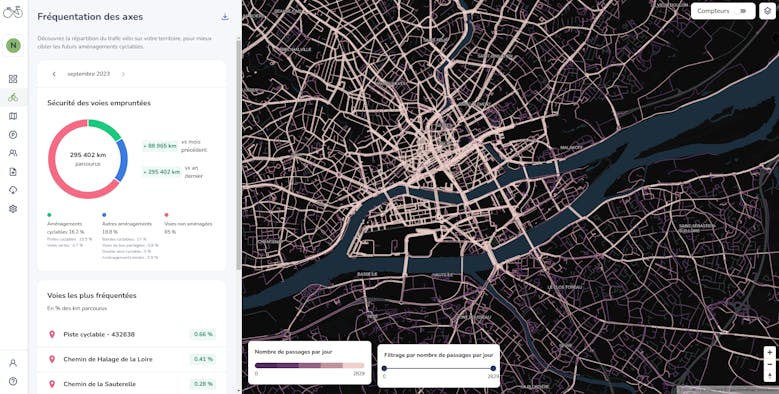Viewport: 779px width, 394px height.
Task: Click the minimum passages filter slider handle
Action: [384, 368]
